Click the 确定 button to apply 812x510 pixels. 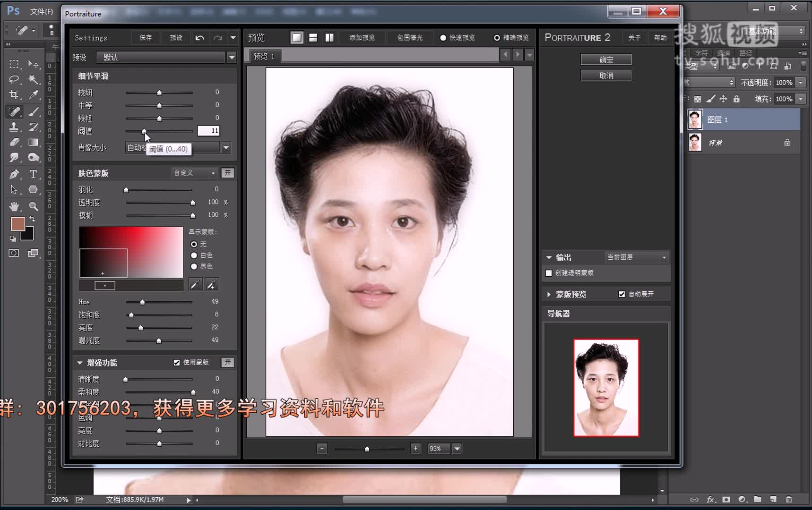point(606,59)
